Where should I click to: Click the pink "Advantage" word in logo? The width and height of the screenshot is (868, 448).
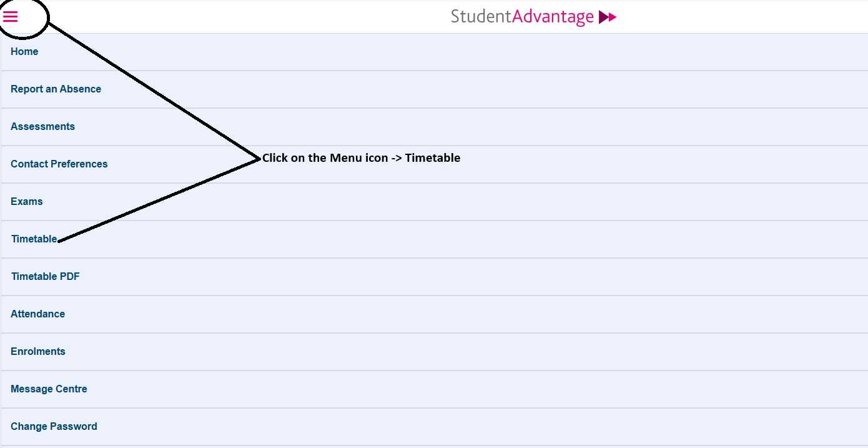coord(553,17)
